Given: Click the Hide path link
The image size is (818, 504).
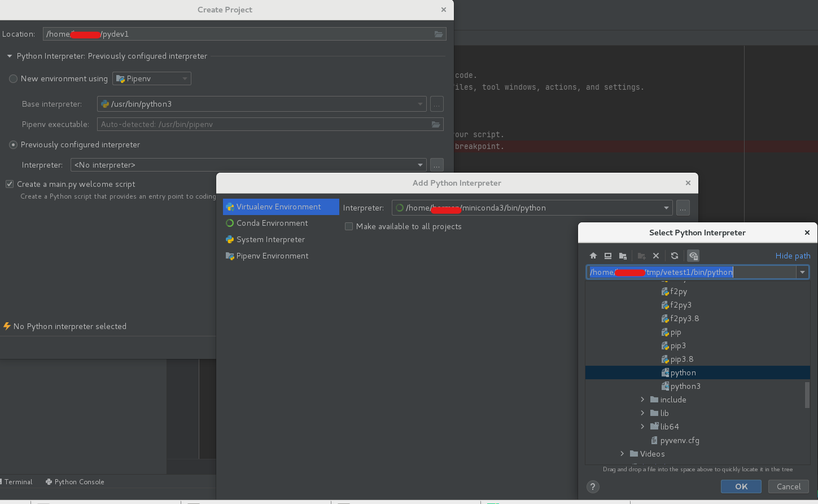Looking at the screenshot, I should tap(793, 256).
